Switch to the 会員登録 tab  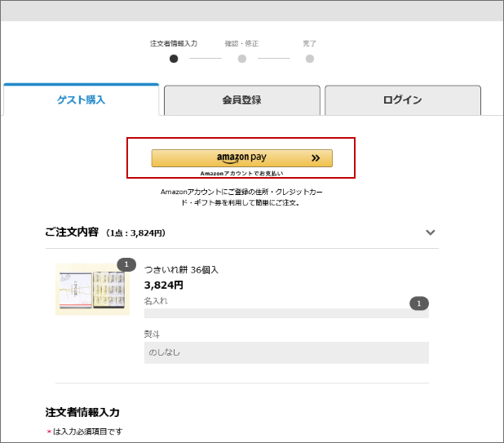[x=241, y=100]
